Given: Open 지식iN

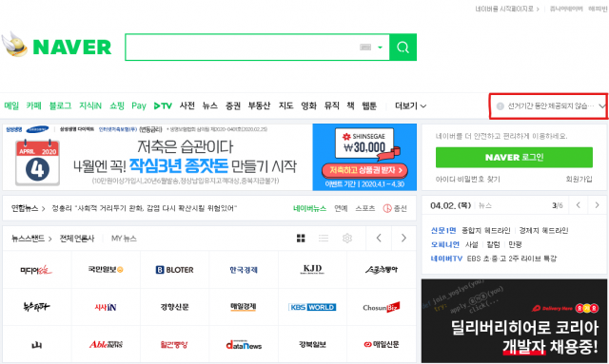Looking at the screenshot, I should pyautogui.click(x=90, y=105).
